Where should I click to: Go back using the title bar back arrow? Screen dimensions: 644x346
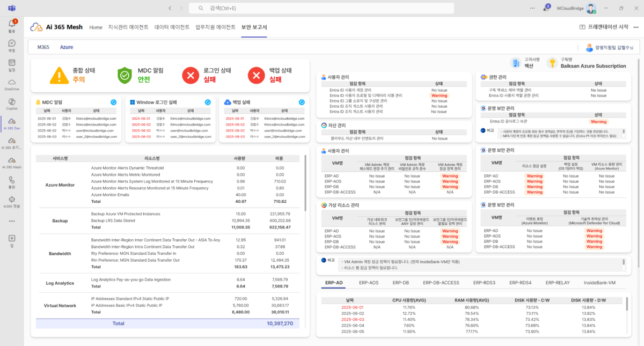click(170, 8)
